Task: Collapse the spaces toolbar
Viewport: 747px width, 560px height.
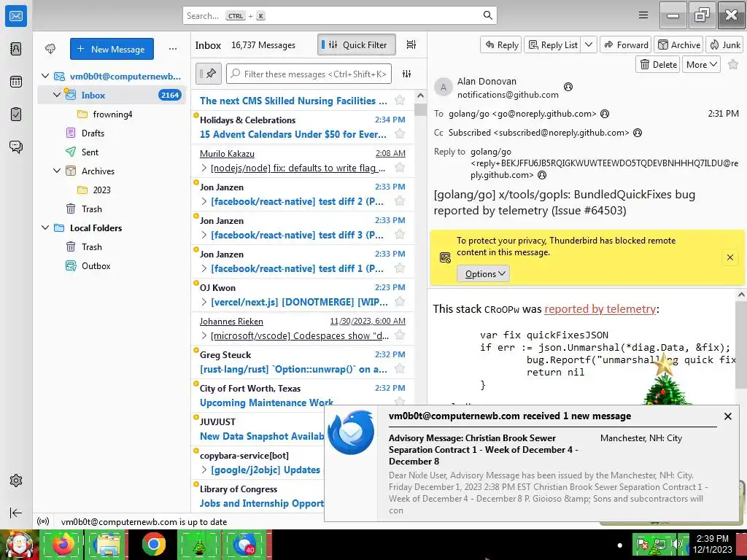Action: [16, 513]
